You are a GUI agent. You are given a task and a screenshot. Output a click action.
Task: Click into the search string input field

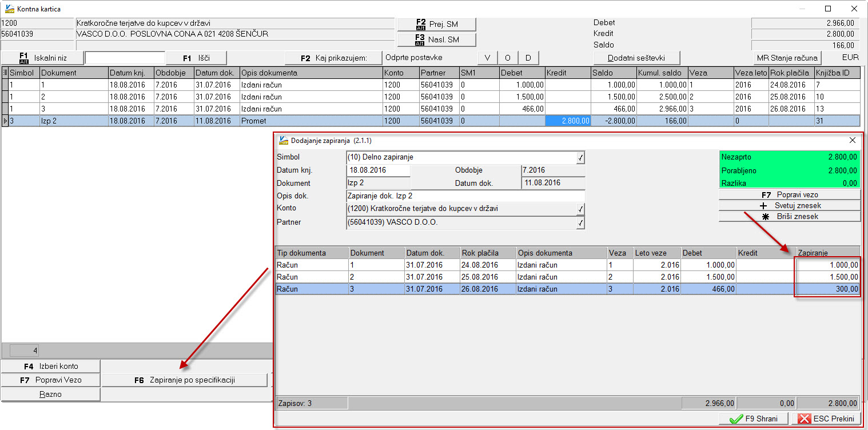click(x=125, y=58)
